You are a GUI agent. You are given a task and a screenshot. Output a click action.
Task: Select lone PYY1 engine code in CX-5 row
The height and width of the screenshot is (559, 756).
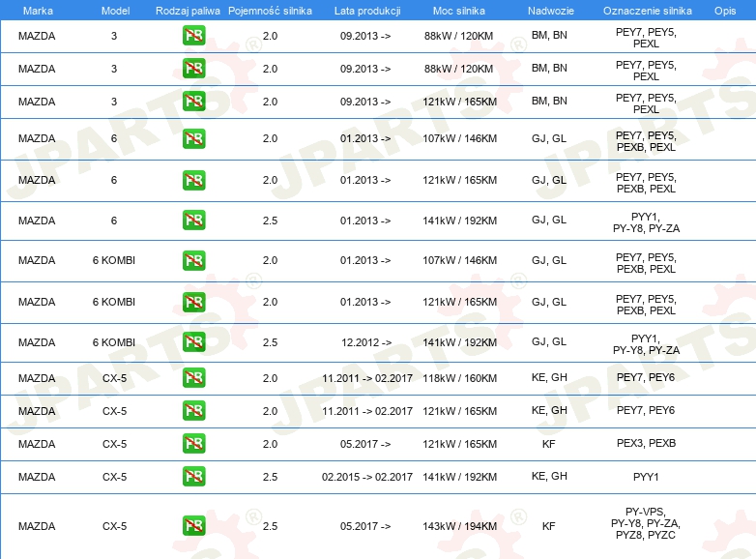click(x=646, y=477)
